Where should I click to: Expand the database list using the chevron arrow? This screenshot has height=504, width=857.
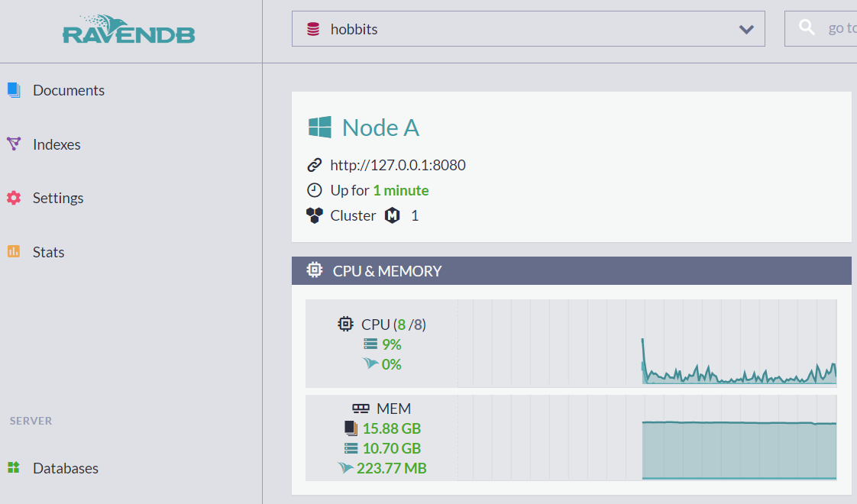coord(746,30)
